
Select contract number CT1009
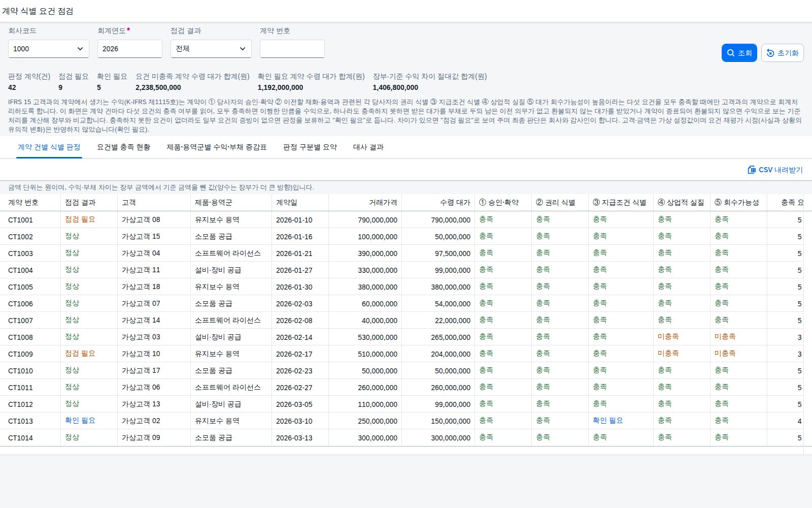tap(20, 354)
